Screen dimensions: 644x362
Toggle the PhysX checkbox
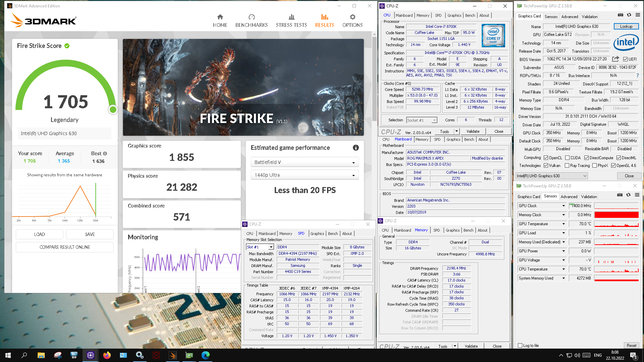tap(594, 166)
